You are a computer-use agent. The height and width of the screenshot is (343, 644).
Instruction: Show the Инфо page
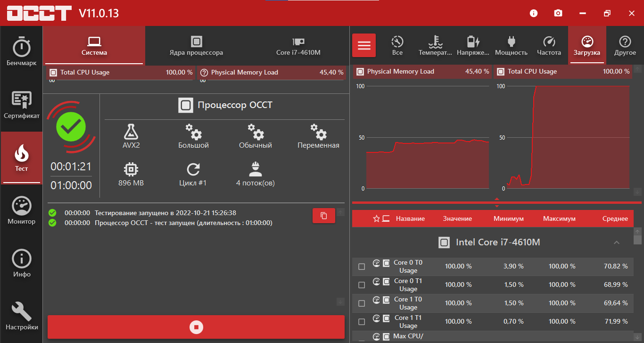coord(21,264)
